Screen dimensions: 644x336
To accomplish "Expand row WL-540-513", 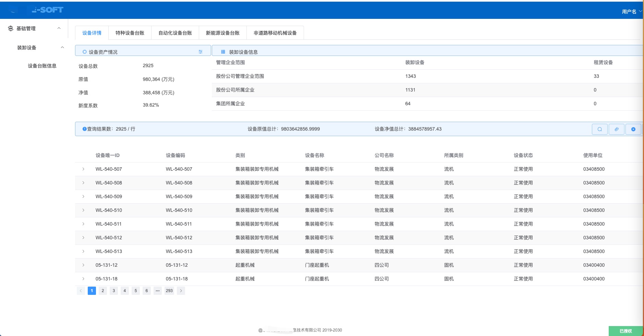I will tap(83, 251).
